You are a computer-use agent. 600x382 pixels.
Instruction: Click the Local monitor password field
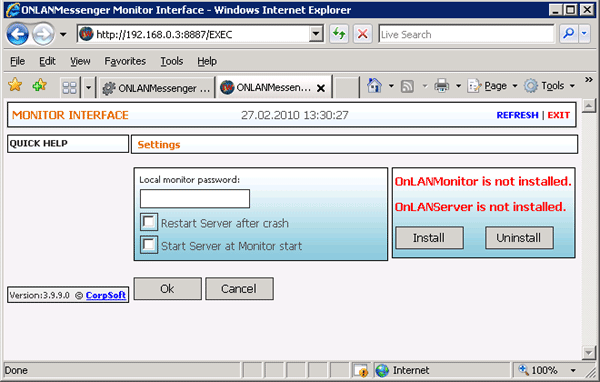pyautogui.click(x=195, y=199)
